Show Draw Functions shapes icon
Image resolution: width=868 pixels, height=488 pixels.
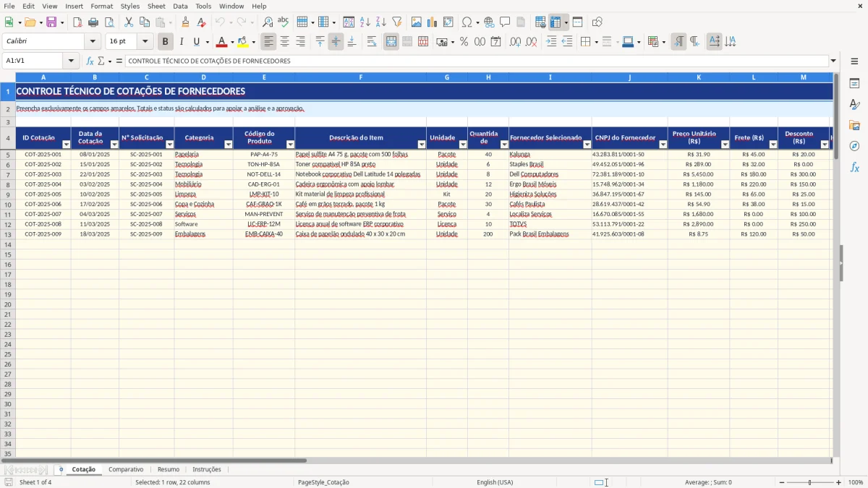coord(597,22)
